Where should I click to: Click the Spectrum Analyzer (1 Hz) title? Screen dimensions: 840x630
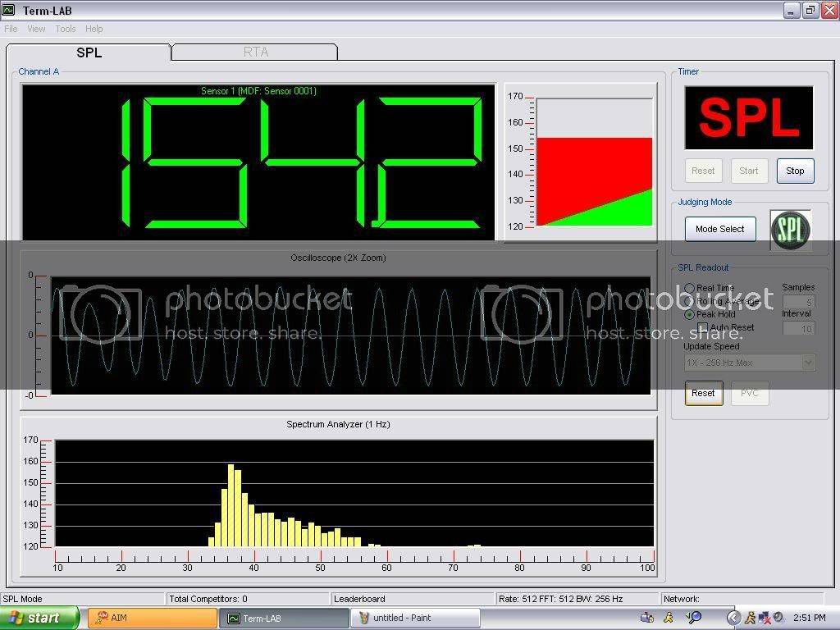tap(338, 424)
